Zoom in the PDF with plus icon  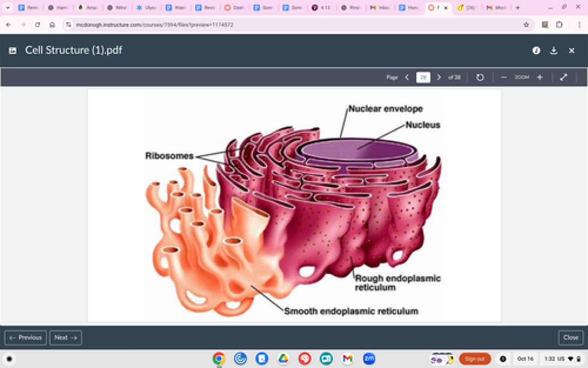click(x=539, y=77)
